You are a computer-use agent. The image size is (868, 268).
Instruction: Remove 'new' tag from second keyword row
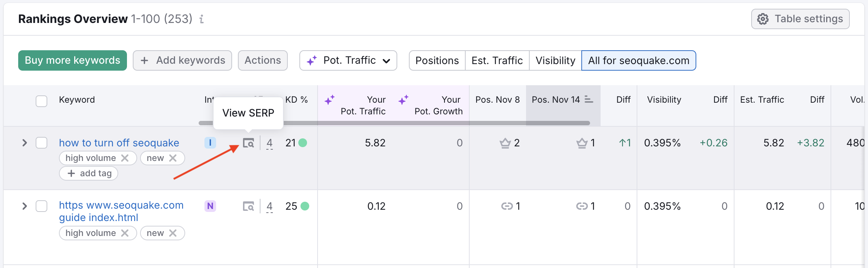click(x=173, y=233)
